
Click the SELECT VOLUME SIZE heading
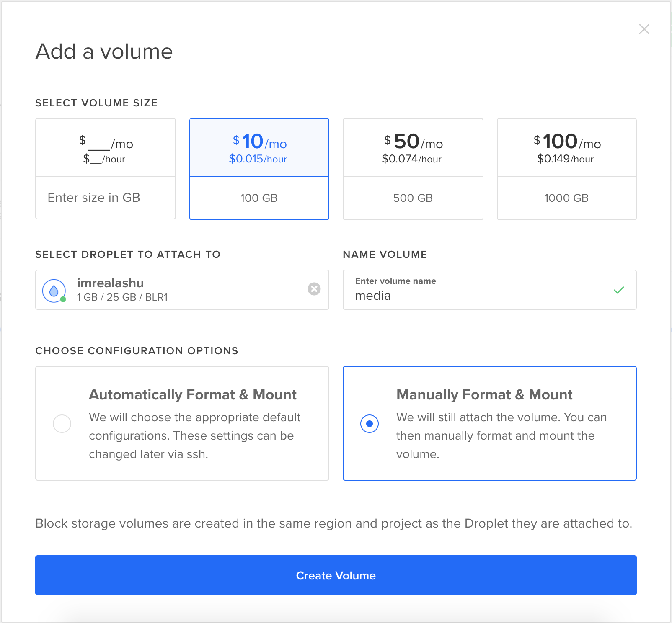pos(96,103)
